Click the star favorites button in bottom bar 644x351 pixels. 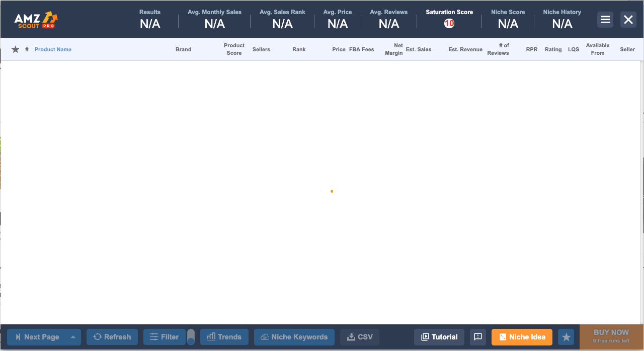click(566, 337)
